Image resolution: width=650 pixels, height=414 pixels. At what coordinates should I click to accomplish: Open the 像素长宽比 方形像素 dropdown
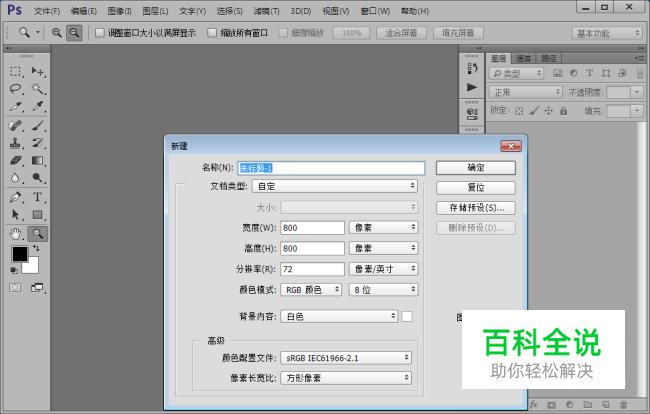tap(346, 378)
